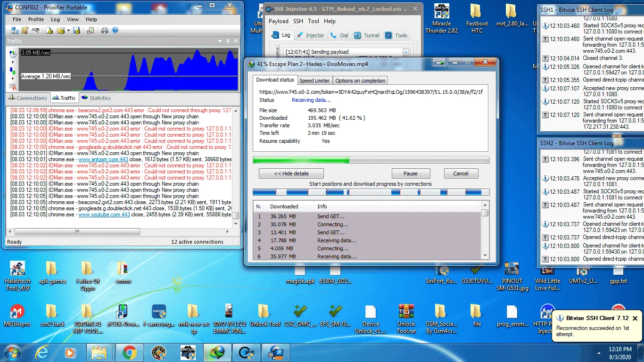This screenshot has width=644, height=362.
Task: Toggle the Traffic panel auto-hide pin
Action: tap(228, 41)
